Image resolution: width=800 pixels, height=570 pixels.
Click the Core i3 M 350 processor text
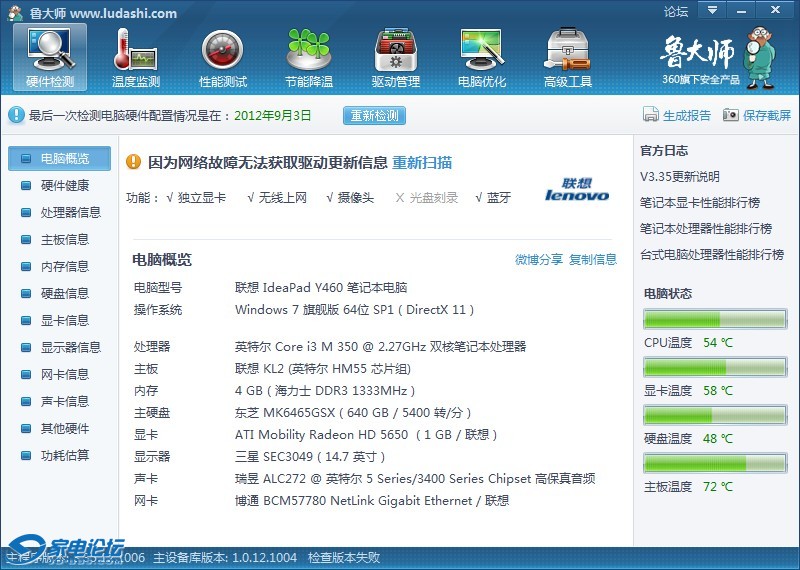coord(380,347)
